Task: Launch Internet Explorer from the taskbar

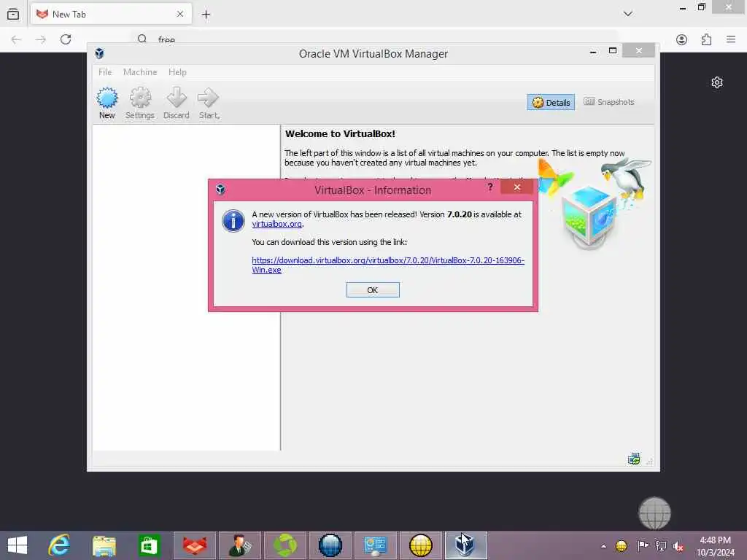Action: click(x=59, y=545)
